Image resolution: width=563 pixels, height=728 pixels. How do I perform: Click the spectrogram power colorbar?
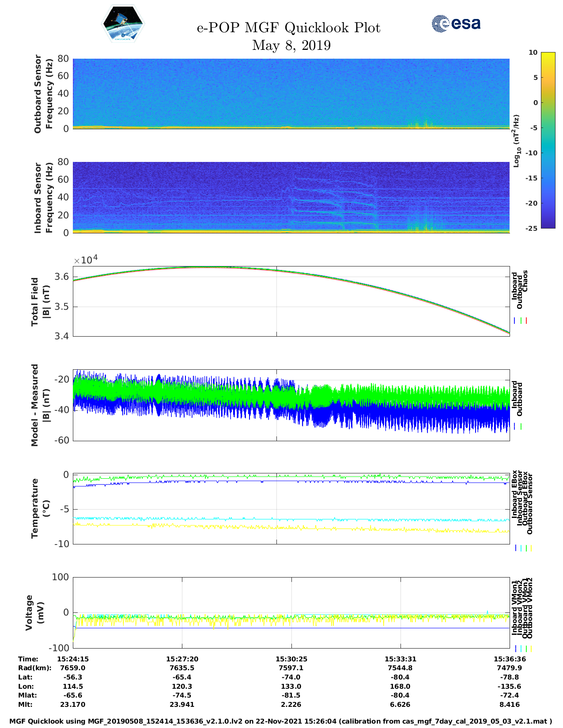[536, 140]
